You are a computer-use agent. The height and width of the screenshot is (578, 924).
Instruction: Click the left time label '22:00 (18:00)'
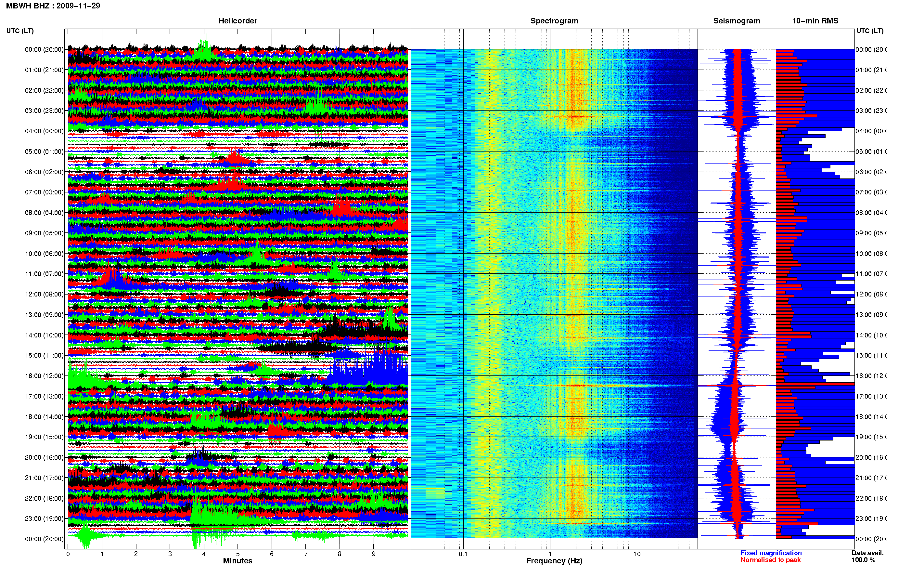44,498
